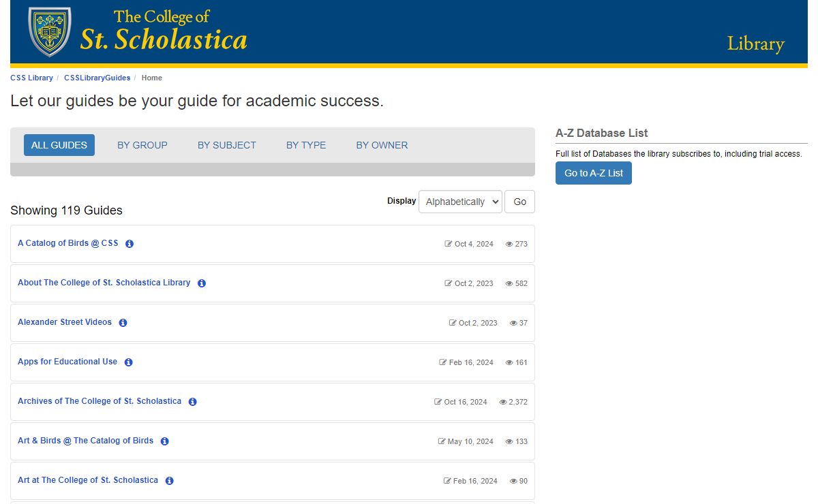Screen dimensions: 818x504
Task: Open info icon for A Catalog of Birds @ CSS
Action: [130, 244]
